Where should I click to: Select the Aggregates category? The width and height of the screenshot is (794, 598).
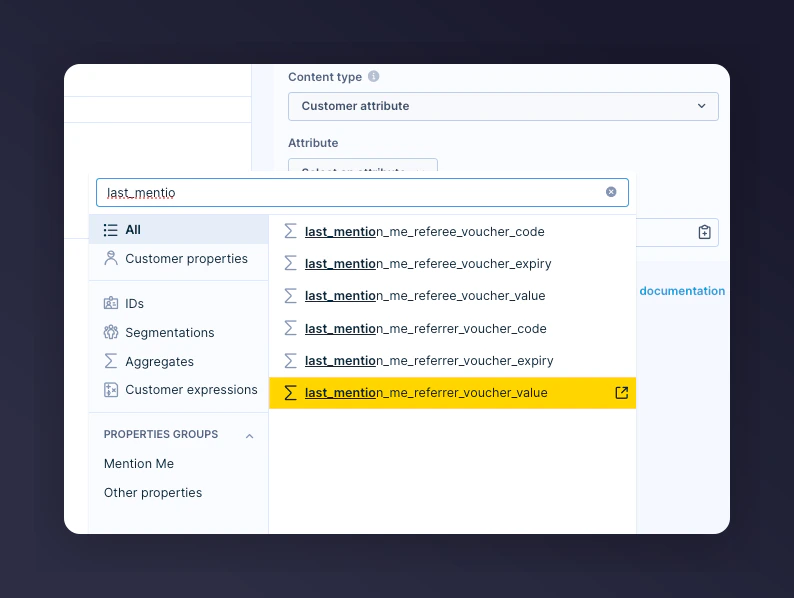179,361
